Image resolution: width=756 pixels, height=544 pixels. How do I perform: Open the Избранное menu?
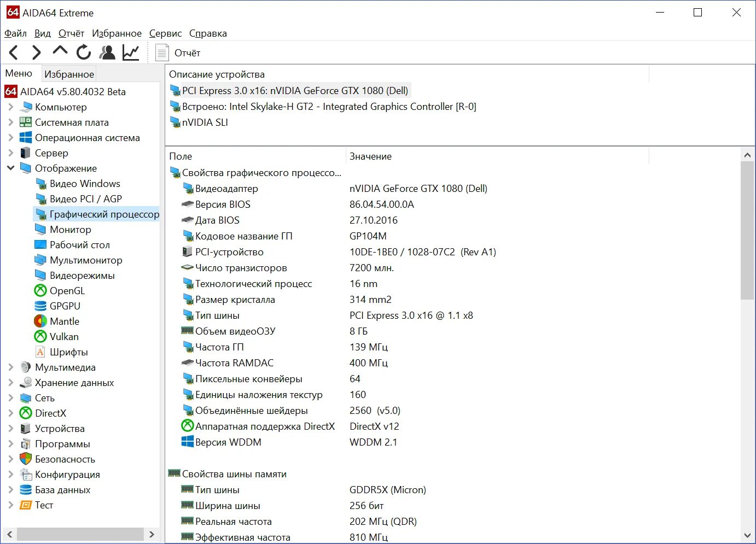pyautogui.click(x=117, y=33)
